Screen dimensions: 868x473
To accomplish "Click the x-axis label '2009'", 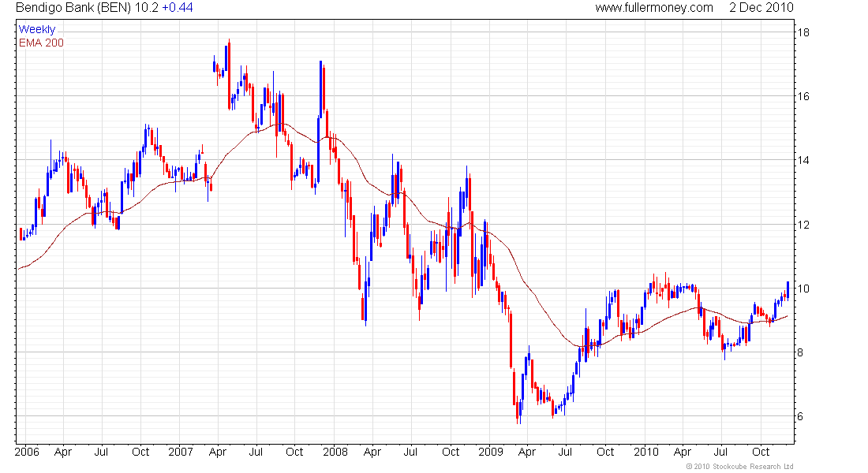I will click(x=491, y=452).
